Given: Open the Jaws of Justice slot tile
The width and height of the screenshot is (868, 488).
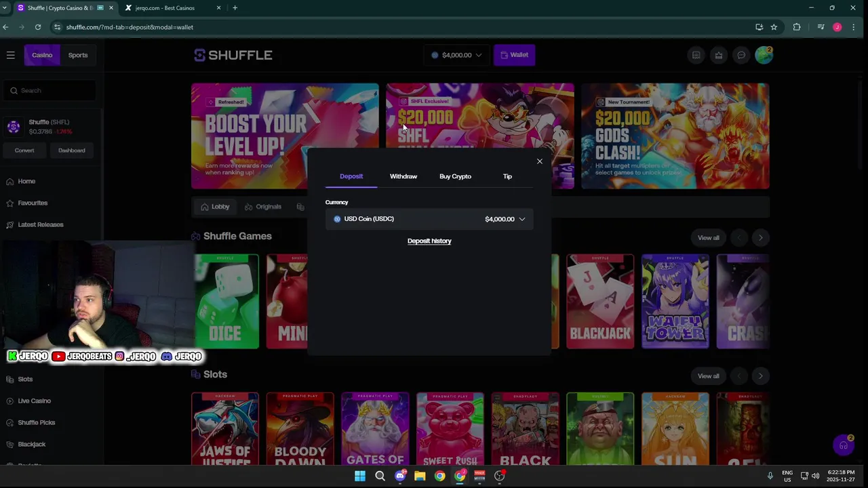Looking at the screenshot, I should pyautogui.click(x=224, y=429).
